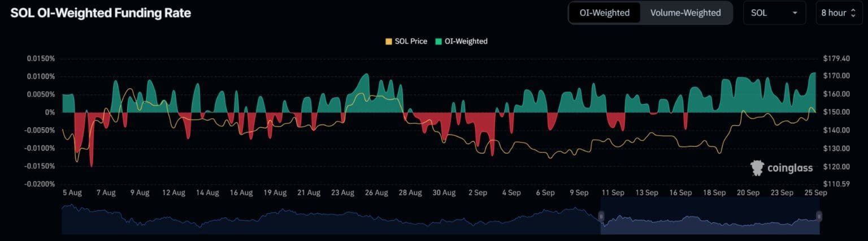Click the -0.0200% funding rate axis label
Viewport: 868px width, 241px height.
click(x=40, y=184)
